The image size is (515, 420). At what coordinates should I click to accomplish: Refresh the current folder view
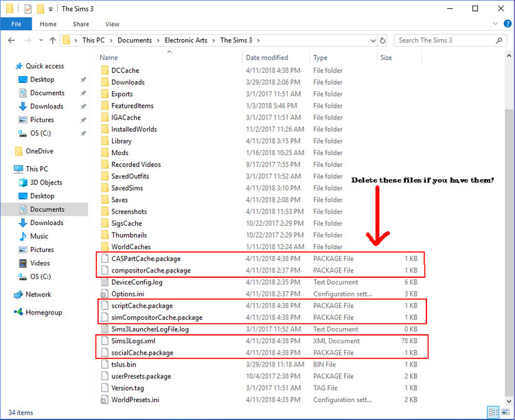[382, 40]
